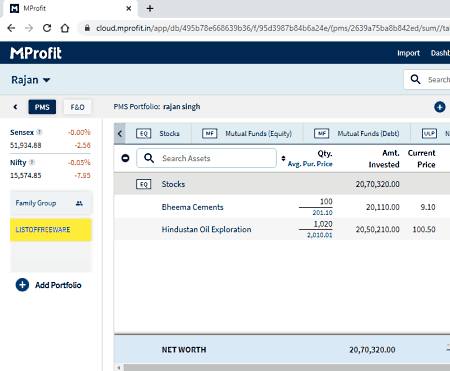Go back using browser back arrow
The height and width of the screenshot is (371, 450).
point(11,28)
